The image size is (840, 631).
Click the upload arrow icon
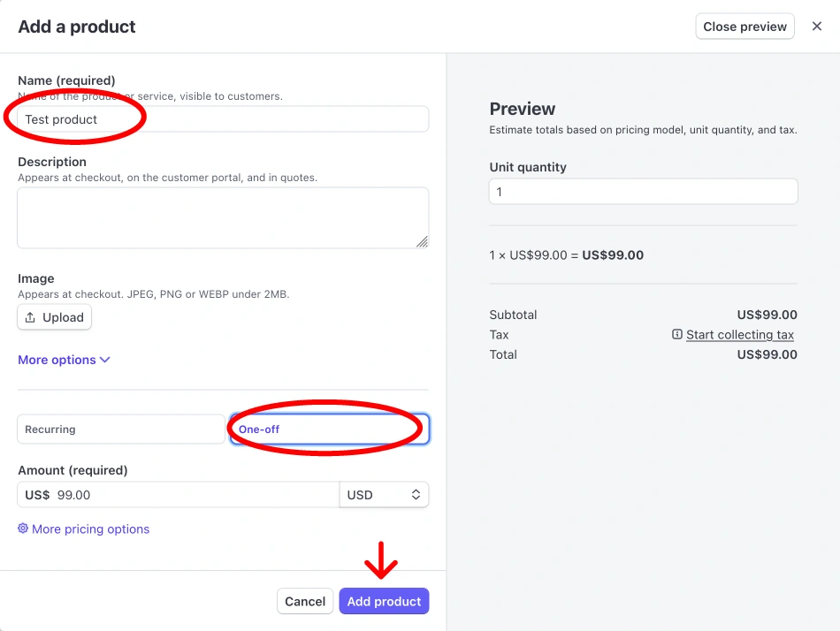(31, 317)
